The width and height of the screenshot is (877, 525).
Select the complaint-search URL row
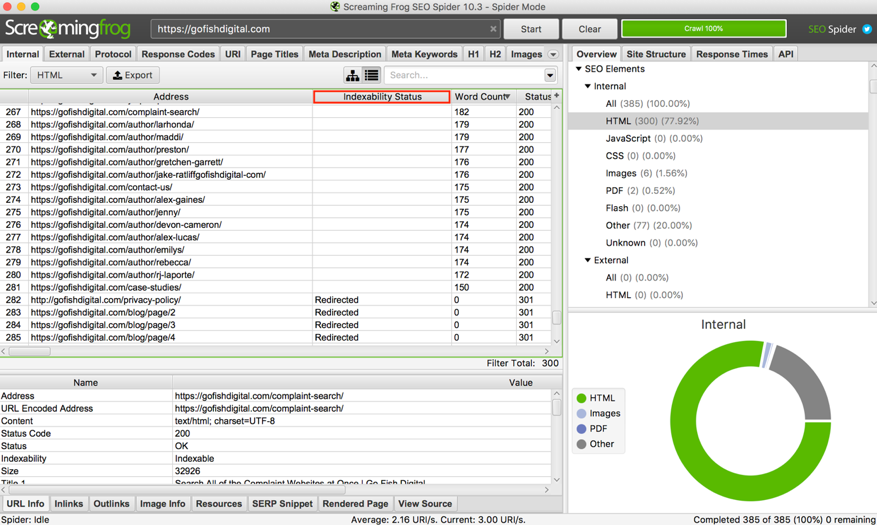click(276, 112)
